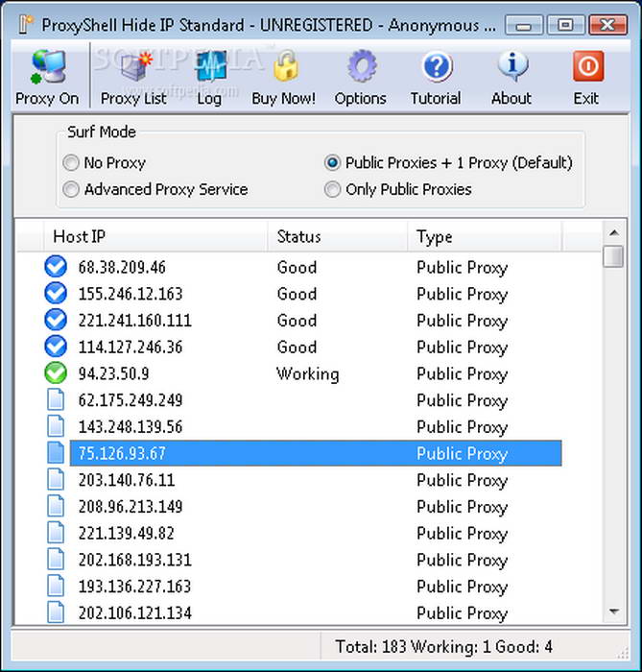Click Good status of 155.246.12.163
The image size is (642, 672).
[x=297, y=294]
